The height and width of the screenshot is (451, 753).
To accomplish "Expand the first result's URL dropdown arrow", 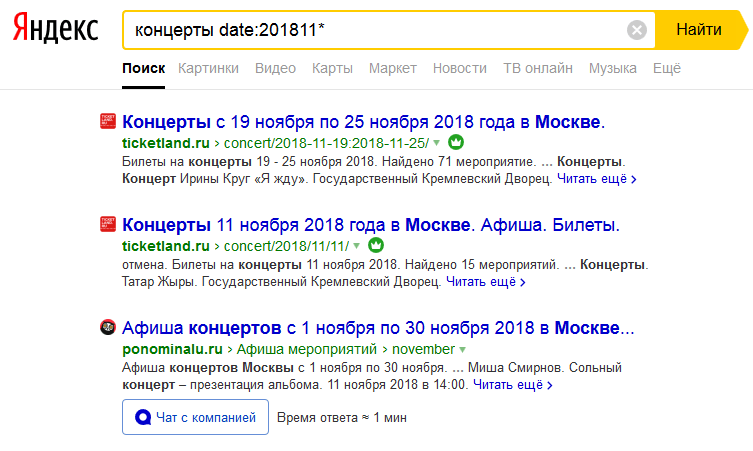I will pyautogui.click(x=437, y=143).
